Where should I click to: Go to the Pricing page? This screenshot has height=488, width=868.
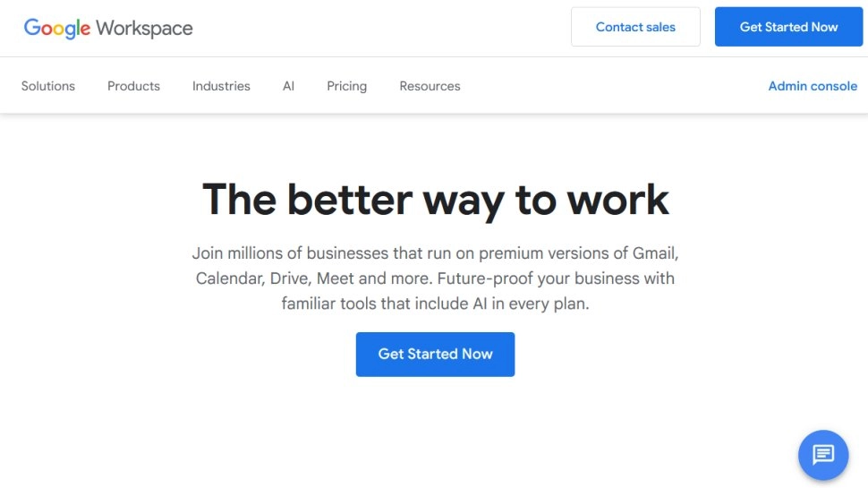point(346,86)
